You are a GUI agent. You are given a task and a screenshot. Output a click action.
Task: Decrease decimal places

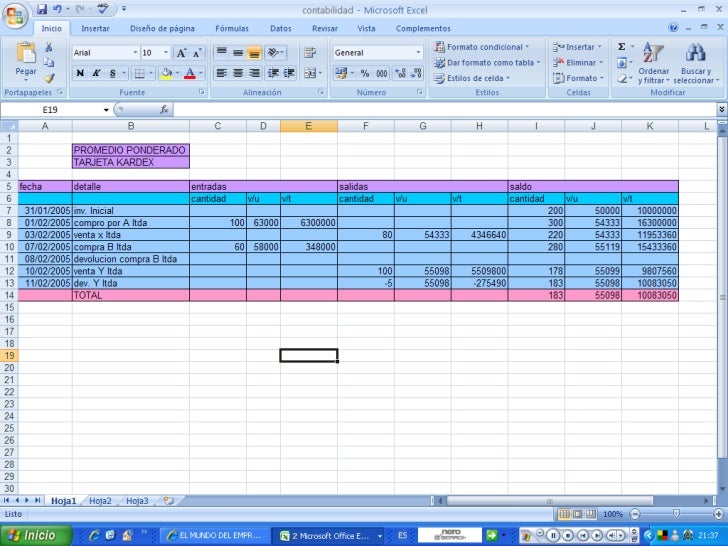coord(416,73)
